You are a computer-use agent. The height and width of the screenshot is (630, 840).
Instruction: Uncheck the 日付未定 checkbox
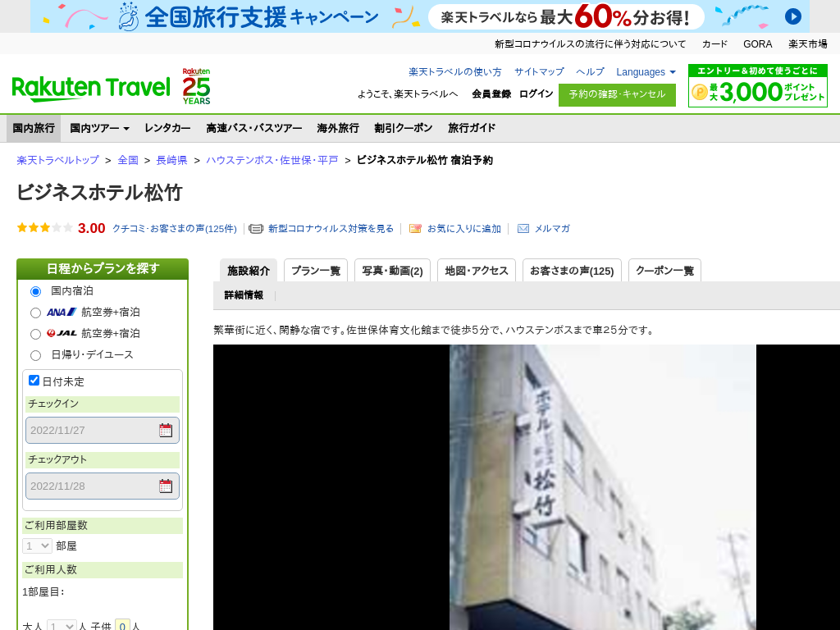pos(34,381)
